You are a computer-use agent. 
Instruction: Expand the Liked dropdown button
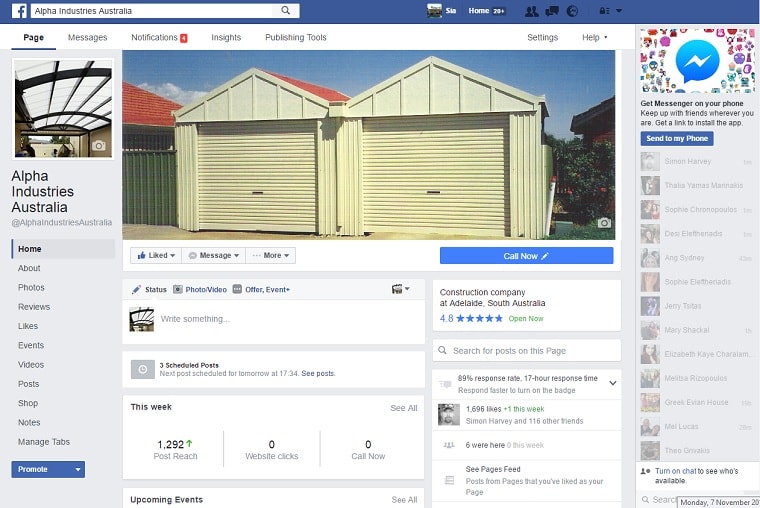(x=156, y=256)
